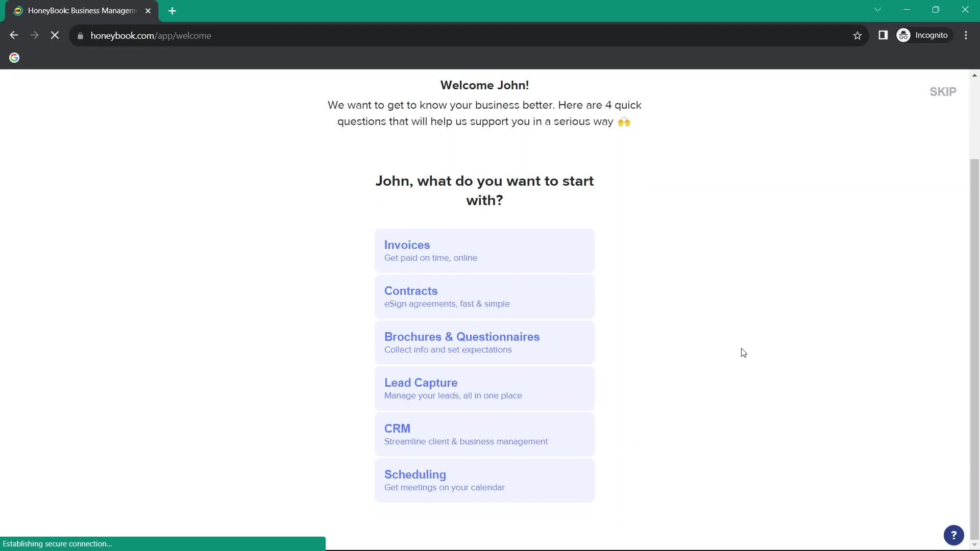This screenshot has height=551, width=980.
Task: Click the browser forward arrow
Action: point(34,35)
